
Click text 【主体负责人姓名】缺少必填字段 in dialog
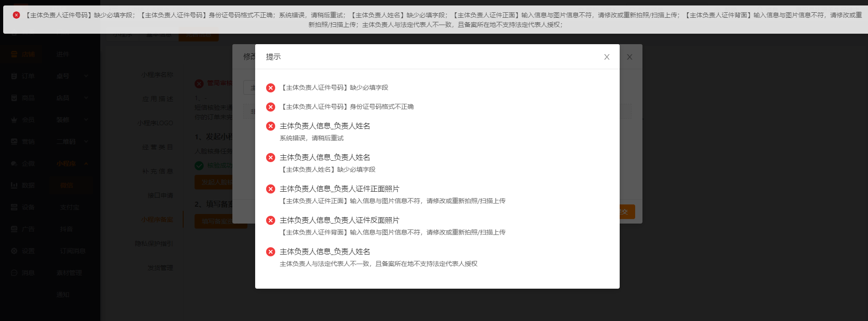328,169
